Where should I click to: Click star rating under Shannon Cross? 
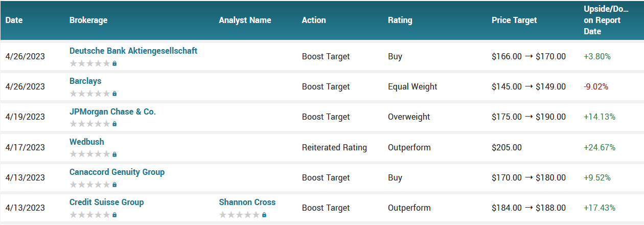(x=240, y=215)
